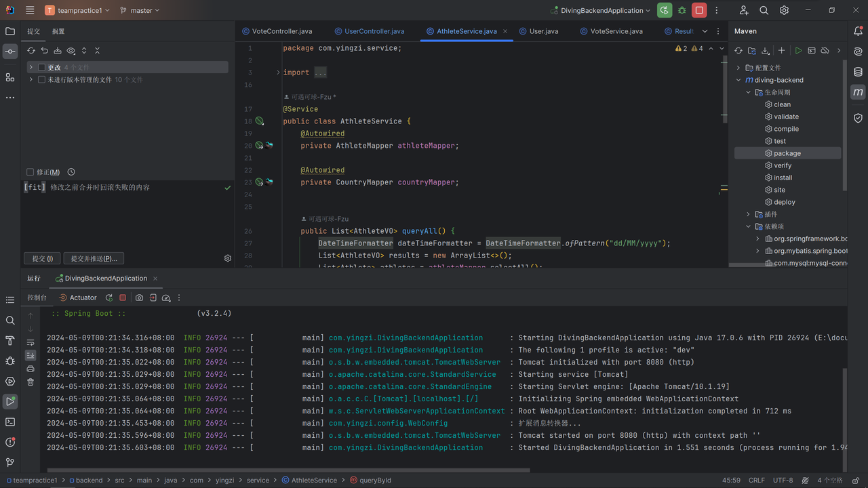This screenshot has height=488, width=868.
Task: Rerun application icon in Run toolbar
Action: point(109,298)
